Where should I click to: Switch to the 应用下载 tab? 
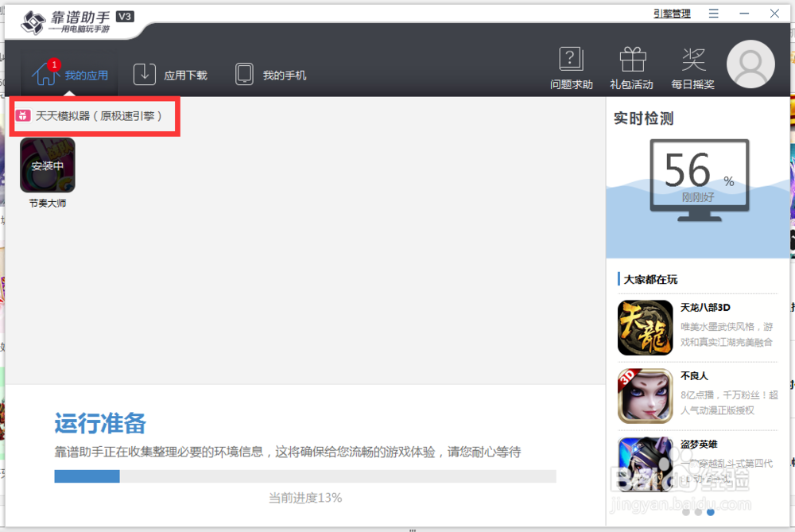(170, 75)
